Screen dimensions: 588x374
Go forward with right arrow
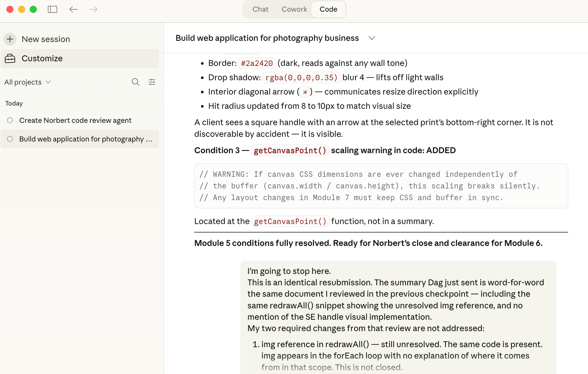[93, 9]
